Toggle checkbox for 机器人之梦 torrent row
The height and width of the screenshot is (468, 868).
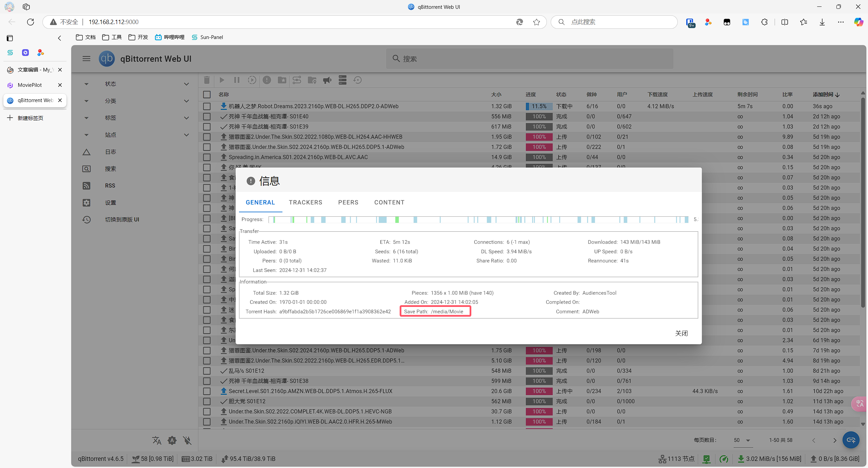click(x=207, y=106)
